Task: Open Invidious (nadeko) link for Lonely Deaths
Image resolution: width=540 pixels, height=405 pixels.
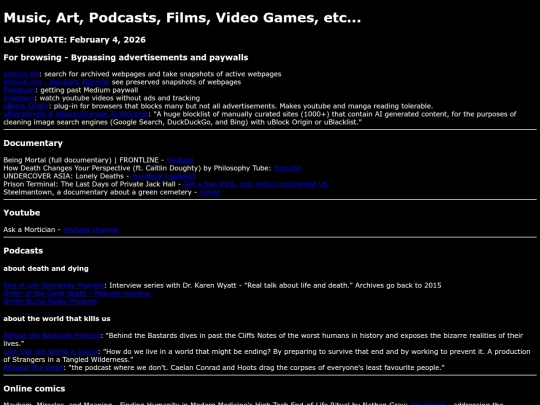Action: 164,176
